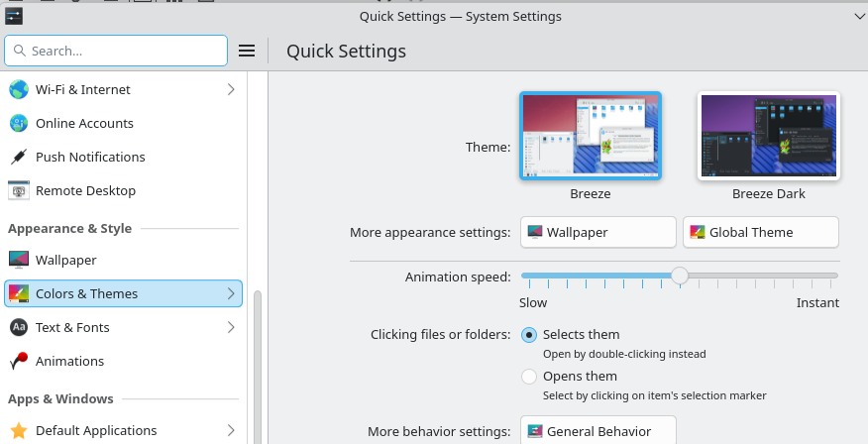Click the Push Notifications plug icon
868x444 pixels.
pos(19,157)
